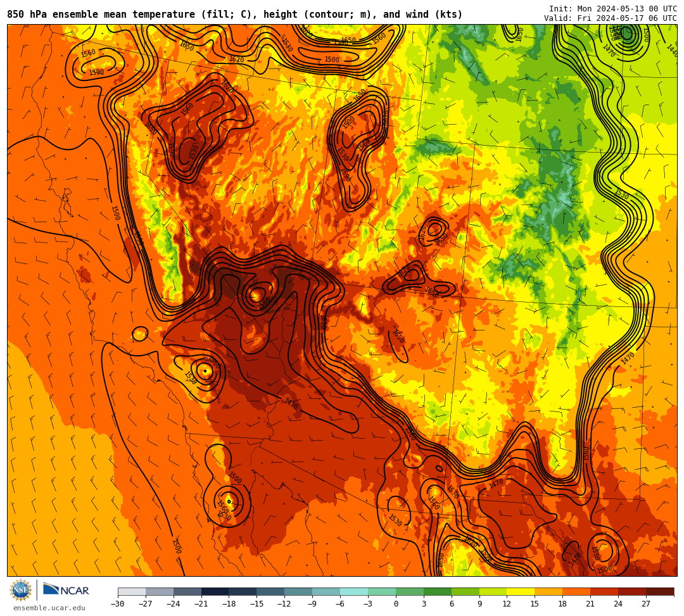Click the '-21' colorbar tick label
This screenshot has width=684, height=616.
coord(201,604)
